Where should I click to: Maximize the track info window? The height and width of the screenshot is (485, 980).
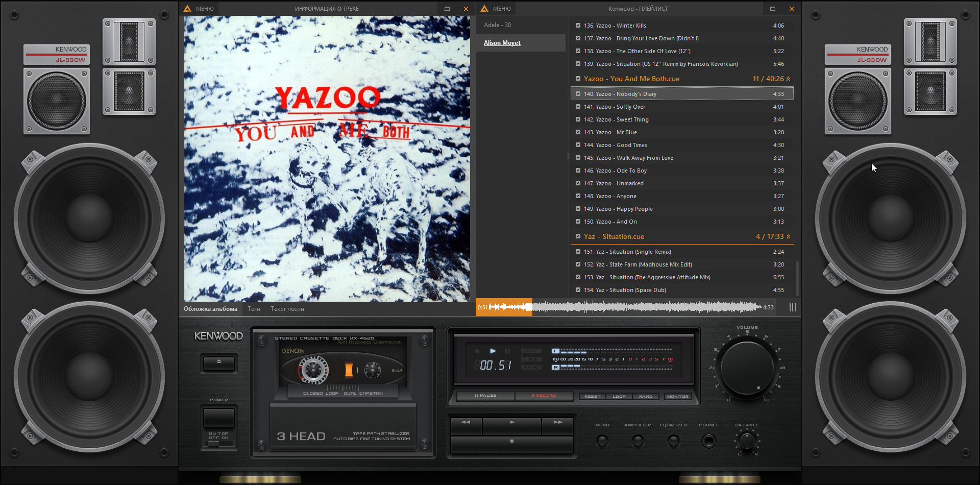[447, 9]
